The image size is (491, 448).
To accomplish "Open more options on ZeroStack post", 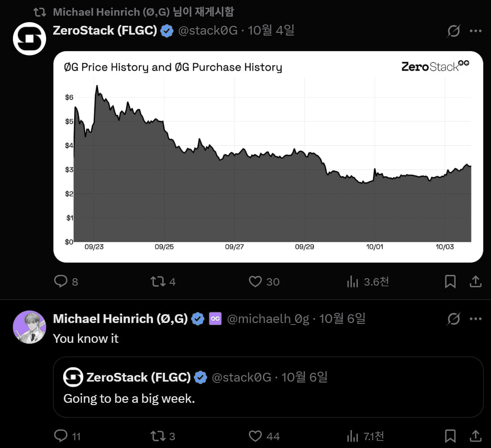I will click(x=475, y=31).
